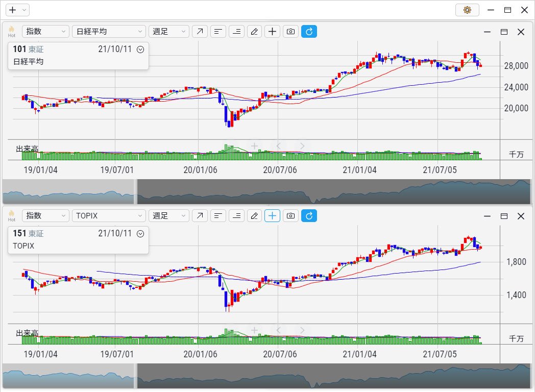
Task: Click the 出来高 volume label in the TOPIX panel
Action: tap(27, 333)
